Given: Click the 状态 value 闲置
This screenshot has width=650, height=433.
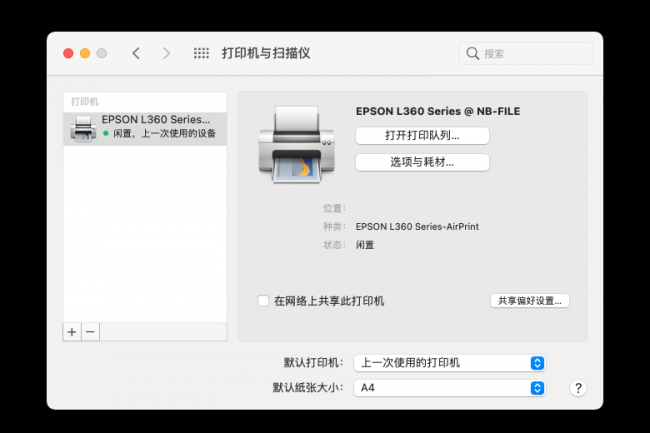Looking at the screenshot, I should click(365, 245).
